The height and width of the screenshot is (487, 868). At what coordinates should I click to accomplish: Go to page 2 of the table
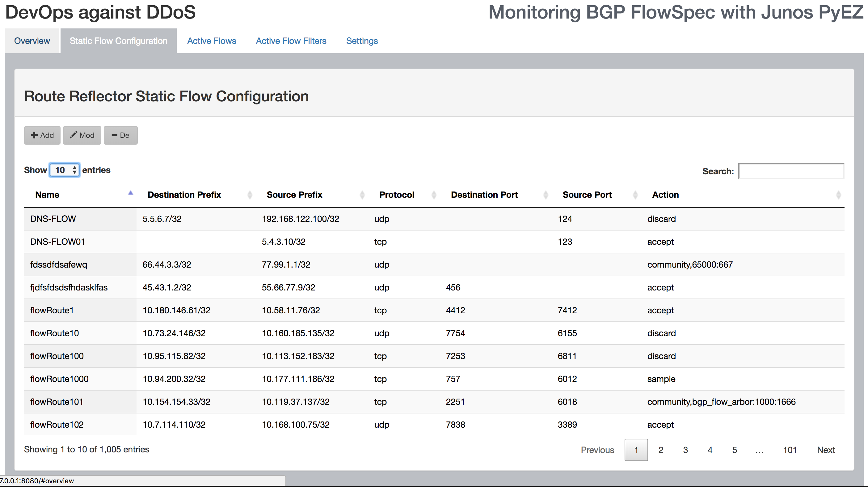click(x=660, y=450)
